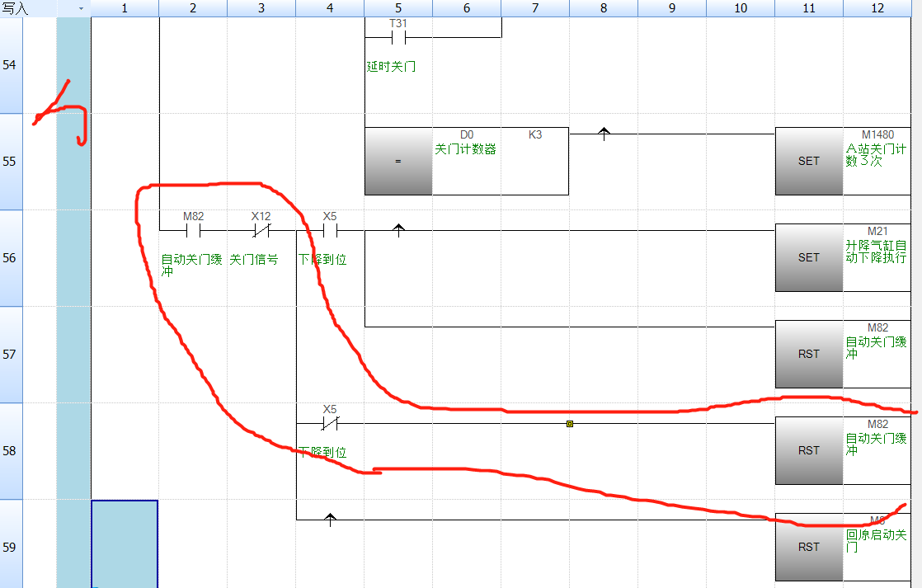Click the X5 normally closed contact on row 58
922x588 pixels.
point(330,423)
